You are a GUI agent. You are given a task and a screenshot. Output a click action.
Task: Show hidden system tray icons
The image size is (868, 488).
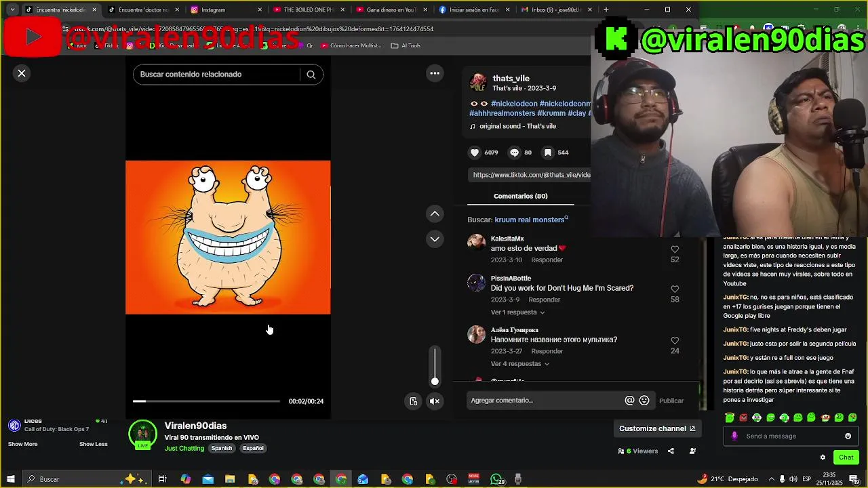click(771, 479)
